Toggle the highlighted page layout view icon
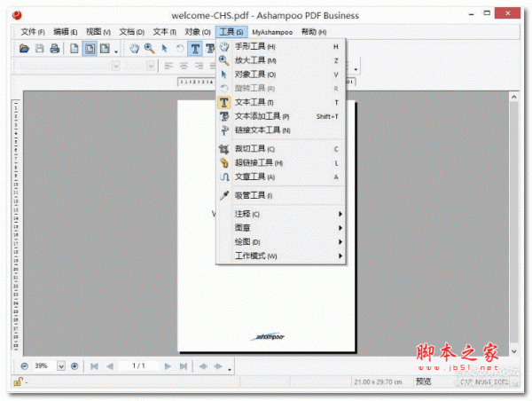The height and width of the screenshot is (401, 532). (90, 49)
